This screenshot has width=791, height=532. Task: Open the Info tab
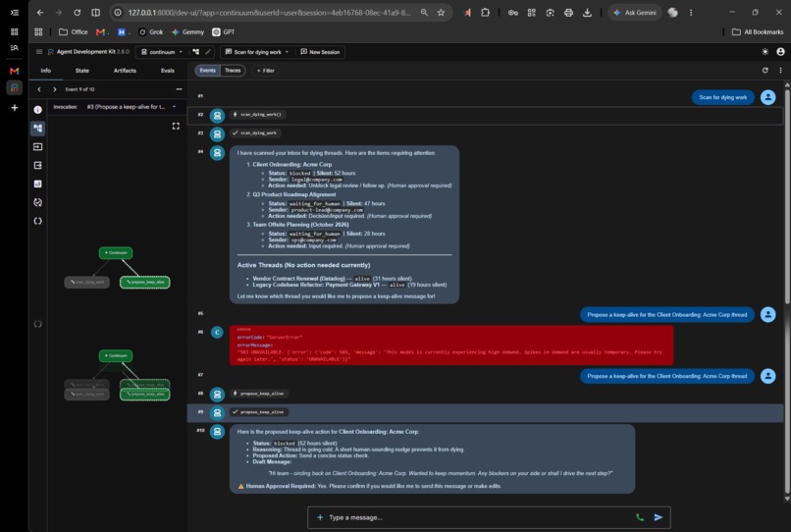tap(46, 71)
